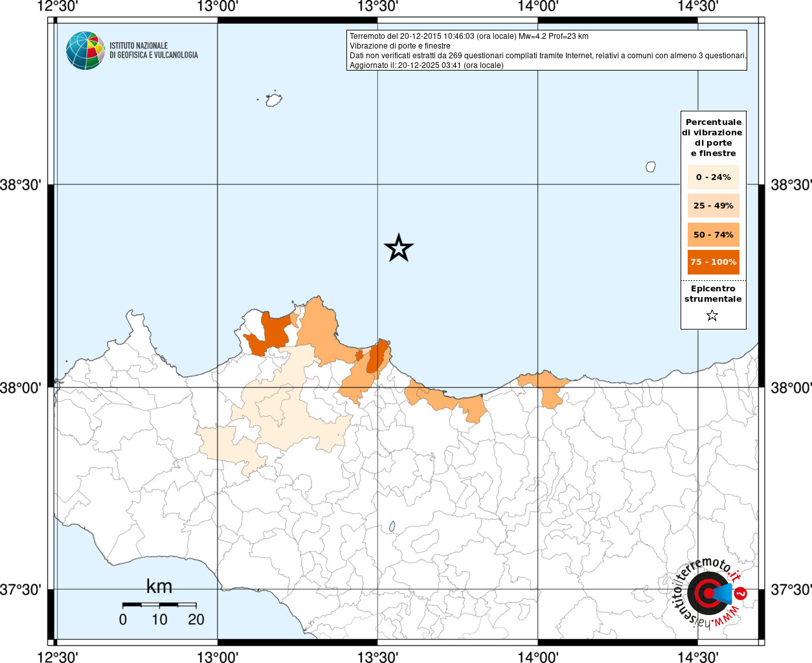The width and height of the screenshot is (812, 663).
Task: Click the bottom axis label 14°30'
Action: (698, 657)
